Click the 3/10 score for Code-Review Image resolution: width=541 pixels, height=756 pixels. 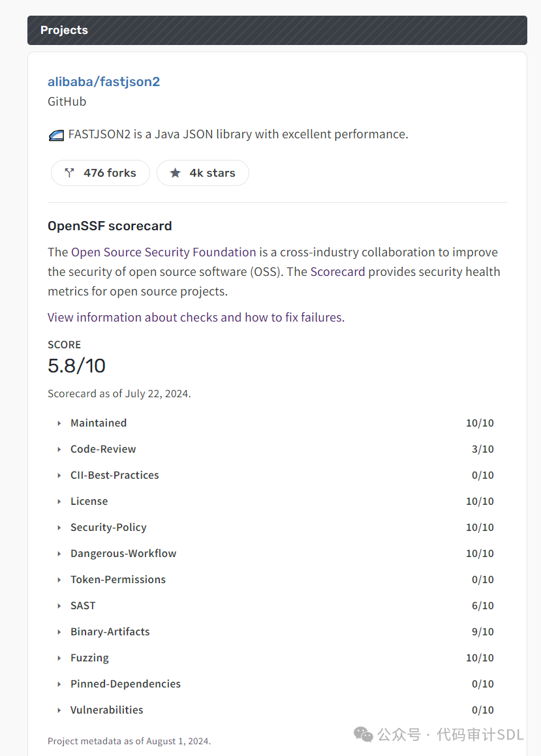pos(483,449)
